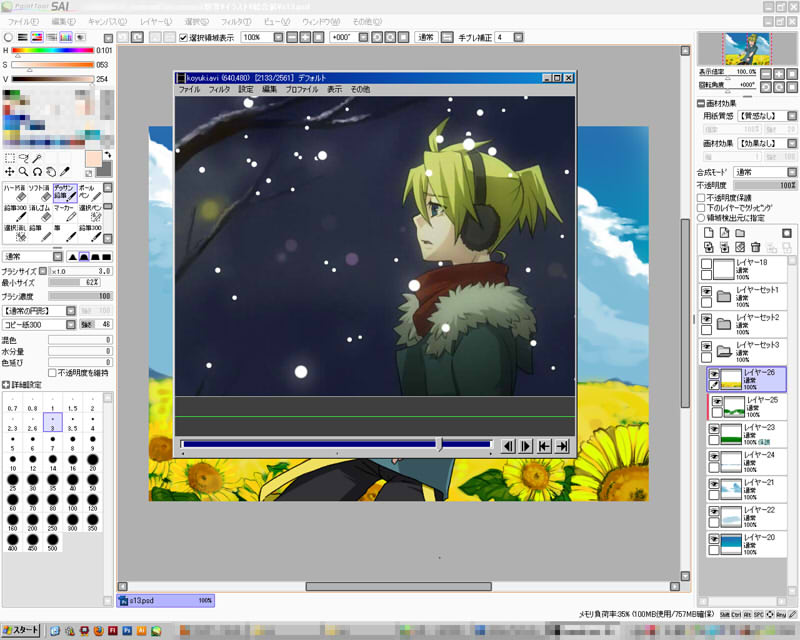
Task: Open the キャンバス menu in SAI
Action: (107, 21)
